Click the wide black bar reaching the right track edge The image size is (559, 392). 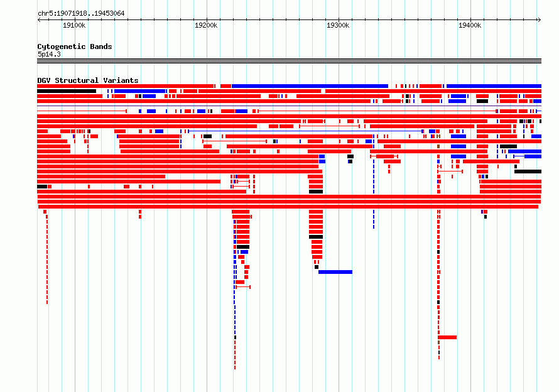click(528, 171)
